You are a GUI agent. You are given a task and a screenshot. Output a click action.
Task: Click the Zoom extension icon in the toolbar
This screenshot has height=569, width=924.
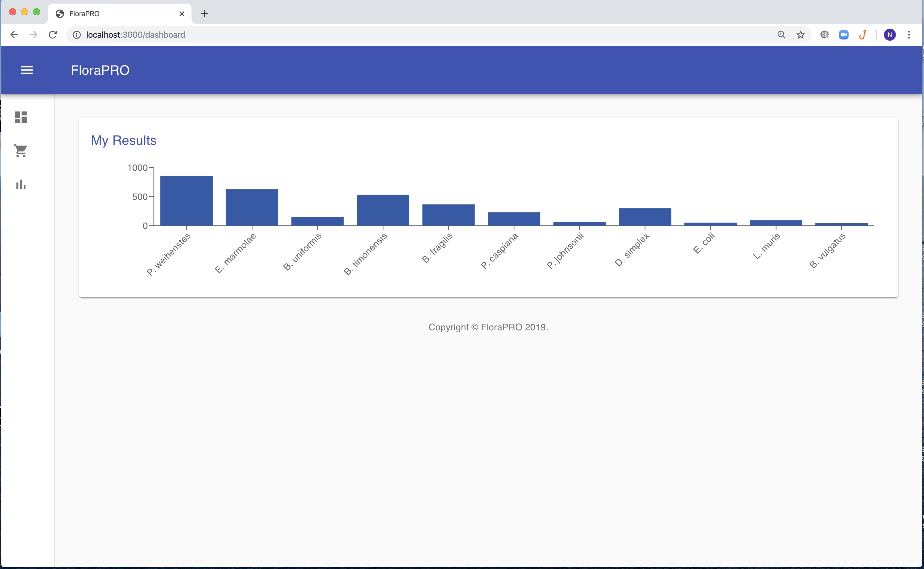pos(844,35)
